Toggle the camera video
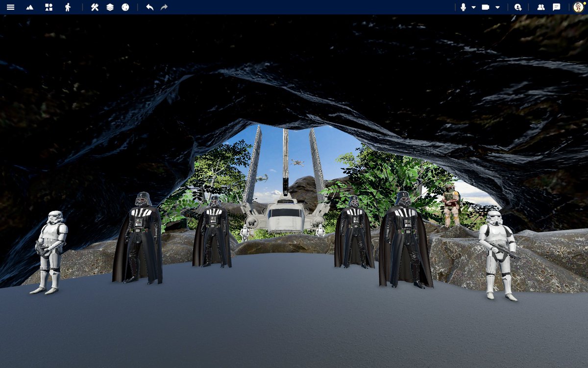This screenshot has width=588, height=368. (x=486, y=7)
